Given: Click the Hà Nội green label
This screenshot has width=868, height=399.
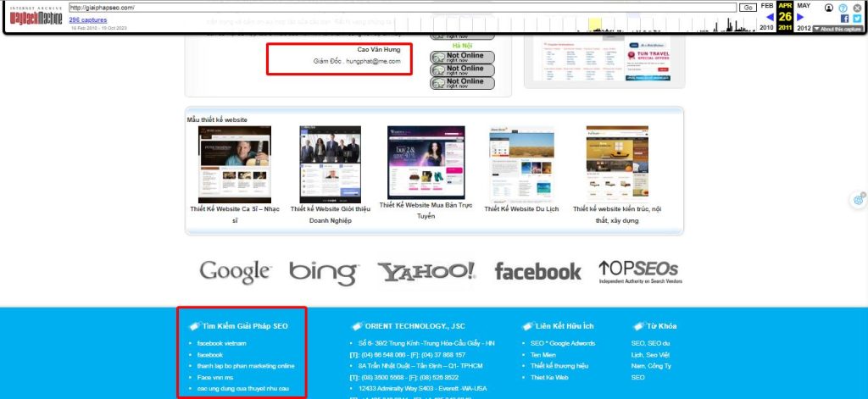Looking at the screenshot, I should 463,46.
